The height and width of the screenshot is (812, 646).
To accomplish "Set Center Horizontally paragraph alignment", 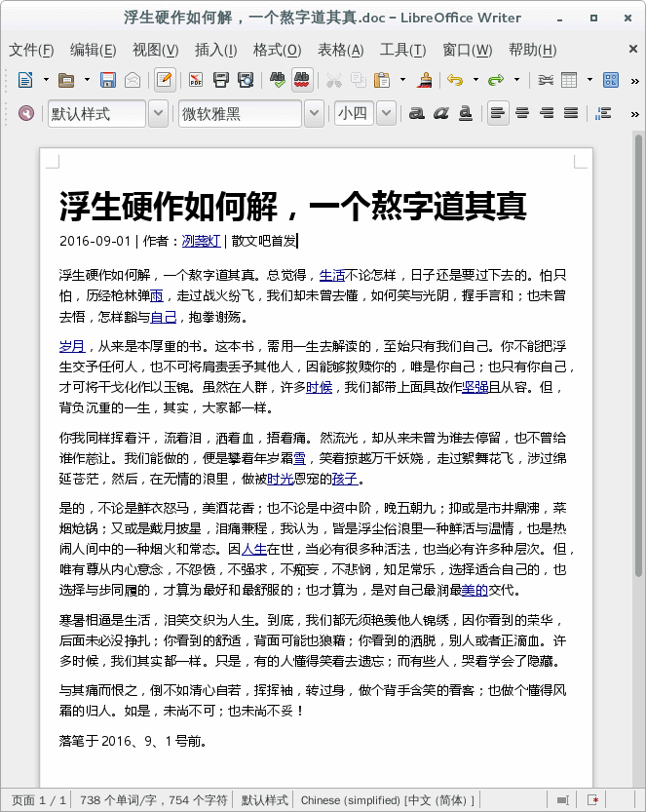I will (522, 113).
